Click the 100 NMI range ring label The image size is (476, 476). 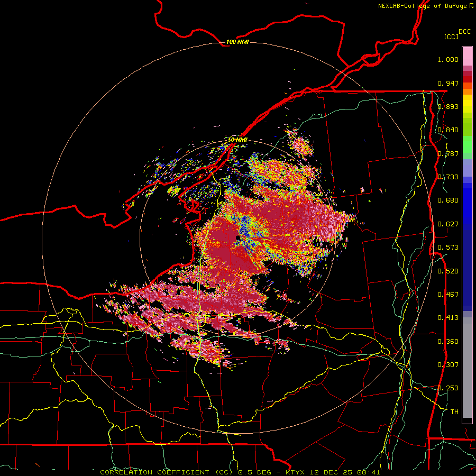(x=237, y=42)
